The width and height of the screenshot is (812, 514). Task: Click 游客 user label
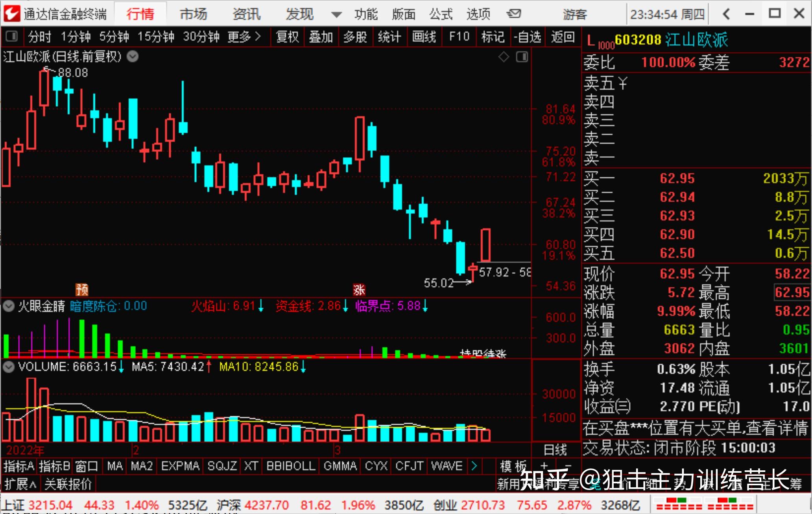[575, 15]
